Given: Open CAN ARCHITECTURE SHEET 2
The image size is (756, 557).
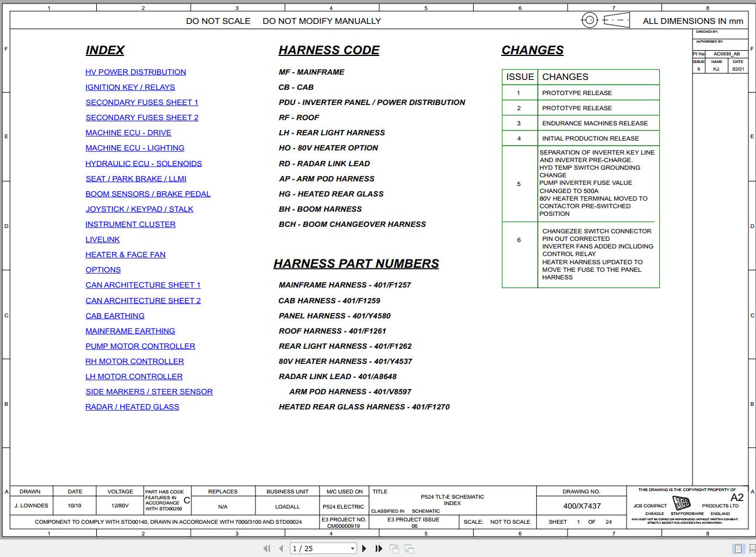Looking at the screenshot, I should pyautogui.click(x=143, y=300).
